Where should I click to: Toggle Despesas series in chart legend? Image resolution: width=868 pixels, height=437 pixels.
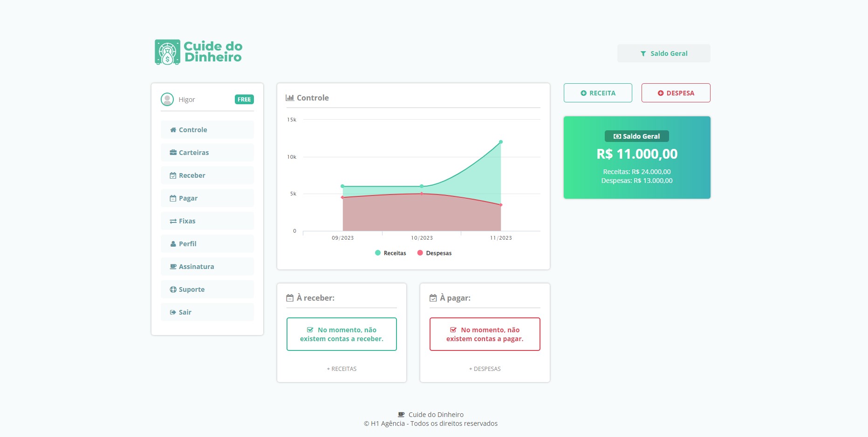[434, 253]
